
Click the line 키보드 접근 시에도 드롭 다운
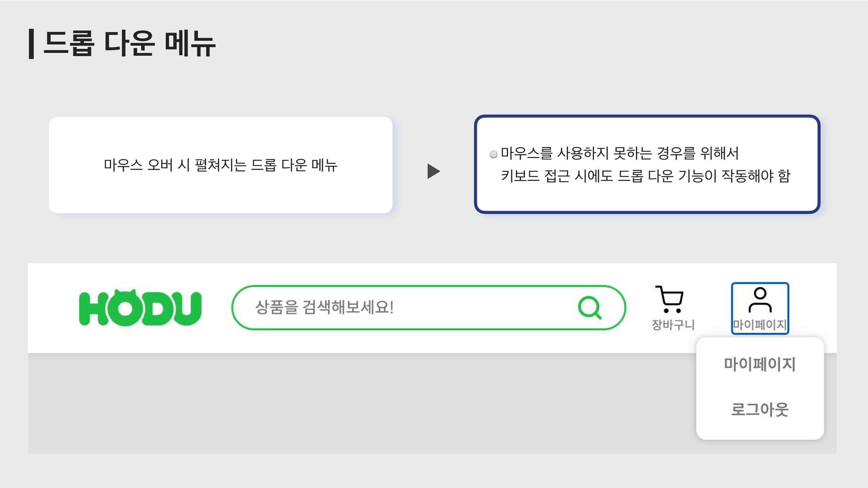click(x=645, y=176)
